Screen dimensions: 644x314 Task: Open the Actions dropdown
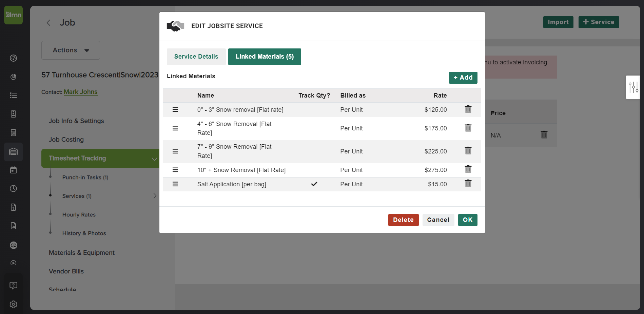[71, 50]
